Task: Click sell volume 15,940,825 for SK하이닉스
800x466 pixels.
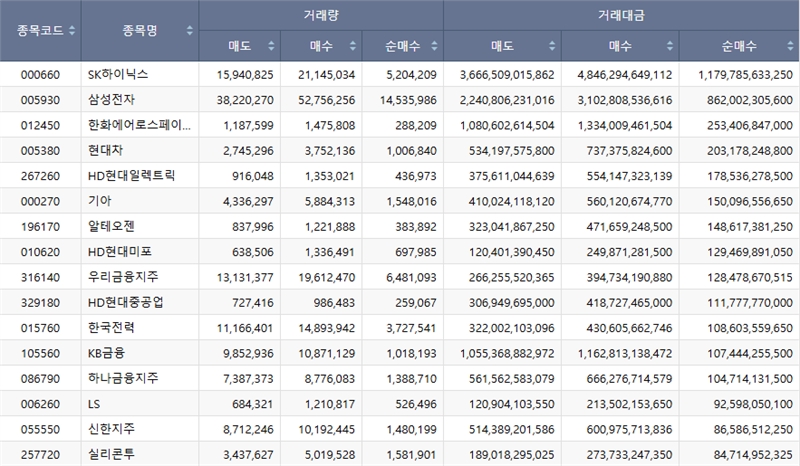Action: point(245,75)
